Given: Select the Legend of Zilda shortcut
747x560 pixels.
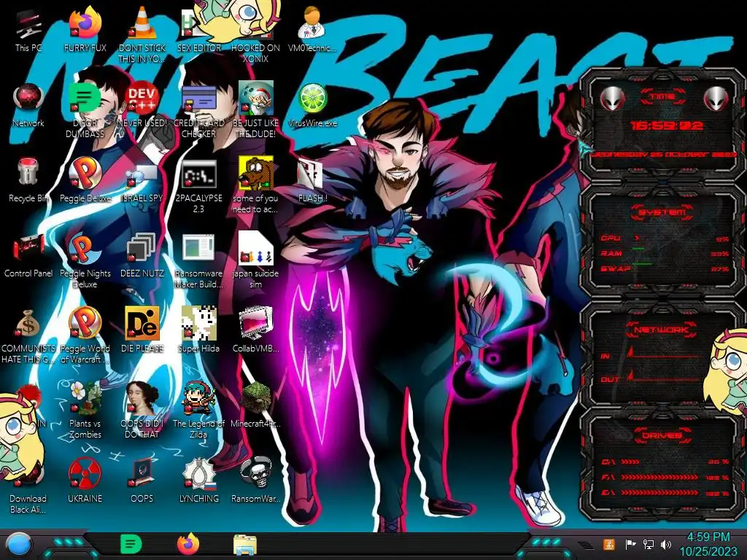Looking at the screenshot, I should coord(198,411).
